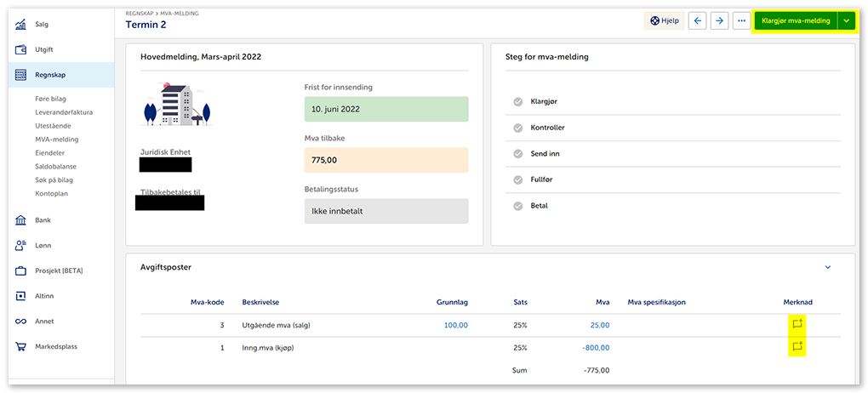Image resolution: width=868 pixels, height=393 pixels.
Task: Click the Bank building icon
Action: pyautogui.click(x=21, y=220)
